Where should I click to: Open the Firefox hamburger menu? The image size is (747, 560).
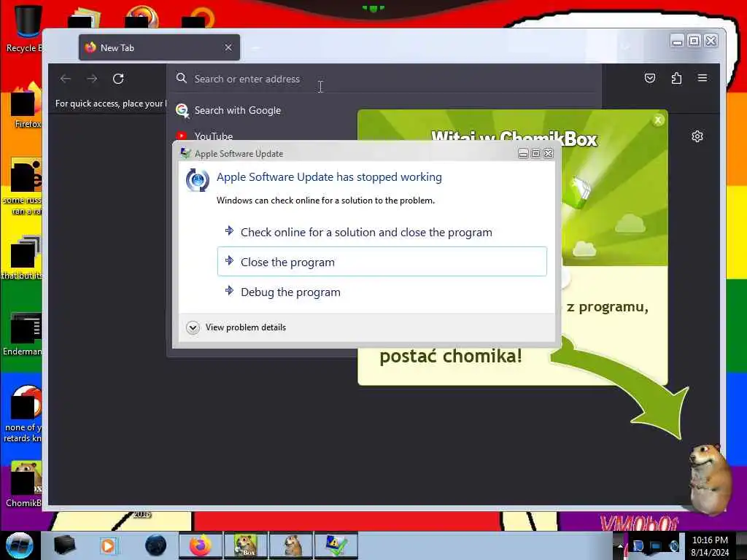click(x=703, y=78)
